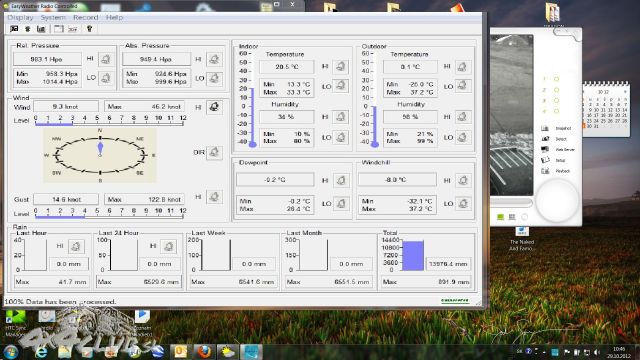
Task: Toggle Indoor Temperature LO alarm bell
Action: tap(341, 86)
